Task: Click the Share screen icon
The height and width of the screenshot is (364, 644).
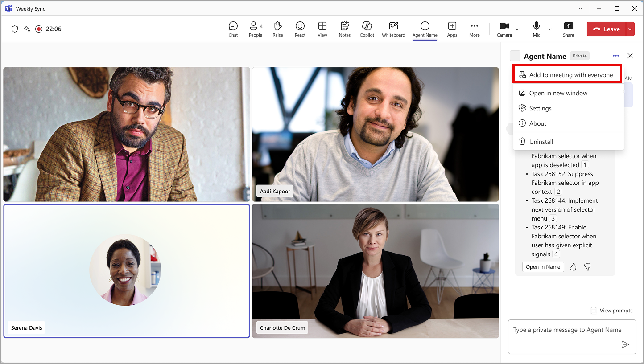Action: (x=568, y=29)
